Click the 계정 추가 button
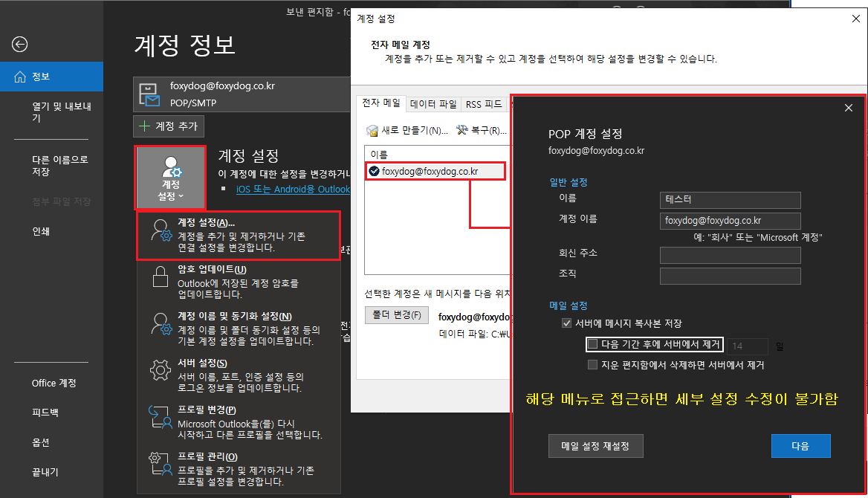This screenshot has width=868, height=498. [x=169, y=126]
